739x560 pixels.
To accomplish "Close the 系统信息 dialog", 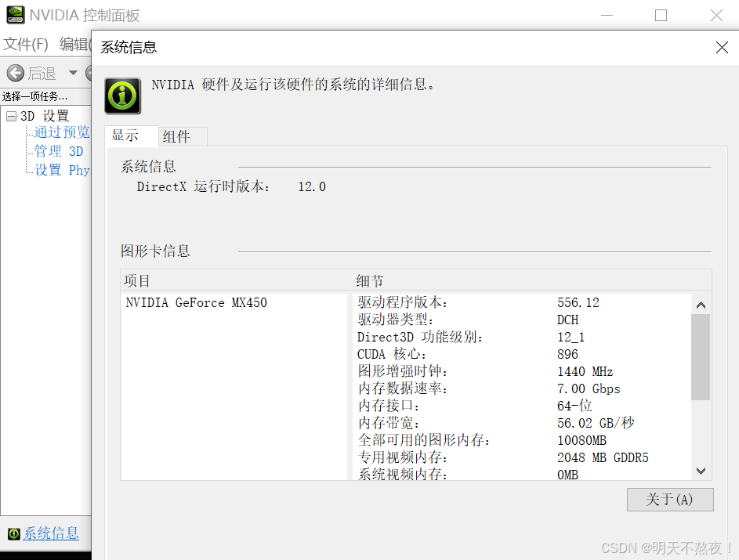I will pos(722,47).
